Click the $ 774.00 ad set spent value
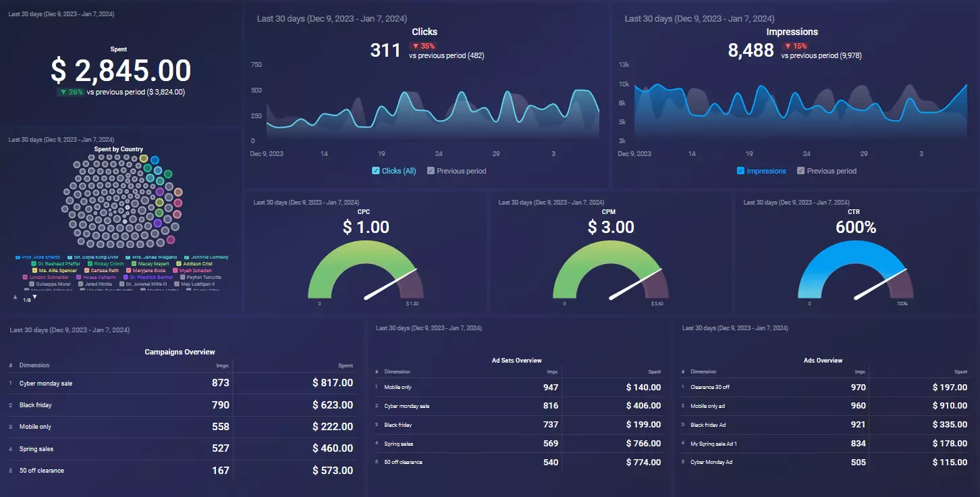The image size is (980, 497). click(643, 463)
